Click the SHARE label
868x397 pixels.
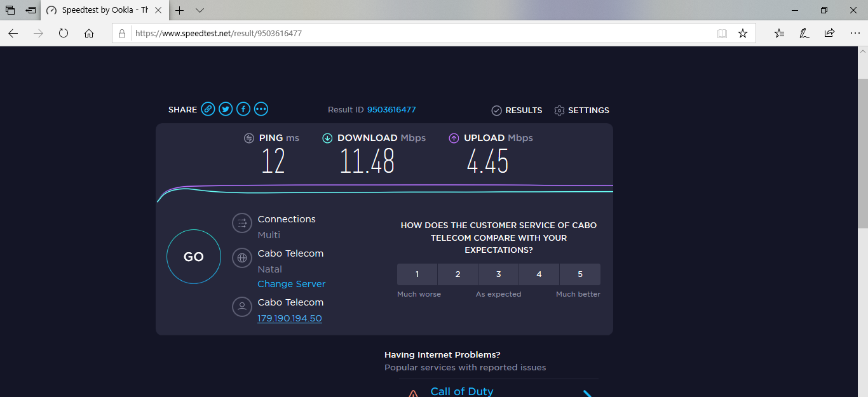pyautogui.click(x=182, y=110)
